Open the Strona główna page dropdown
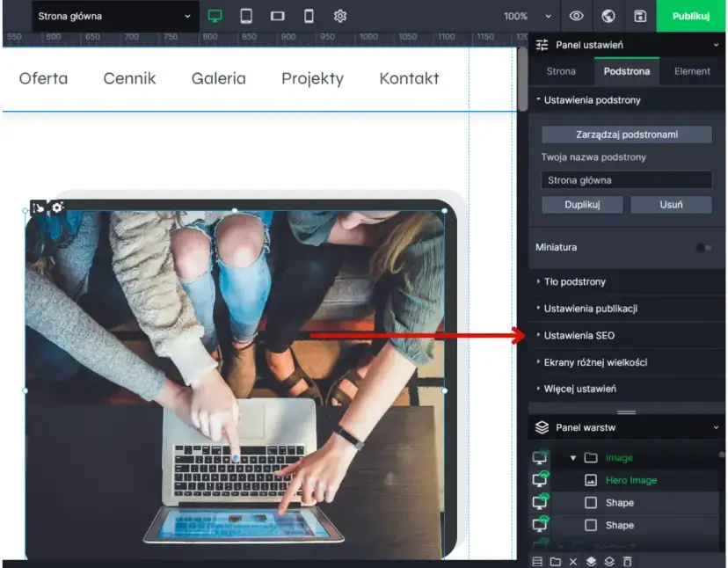This screenshot has height=568, width=728. (113, 16)
